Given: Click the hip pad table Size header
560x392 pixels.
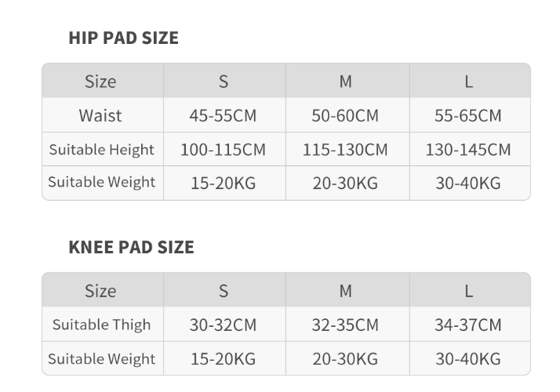Looking at the screenshot, I should point(100,82).
